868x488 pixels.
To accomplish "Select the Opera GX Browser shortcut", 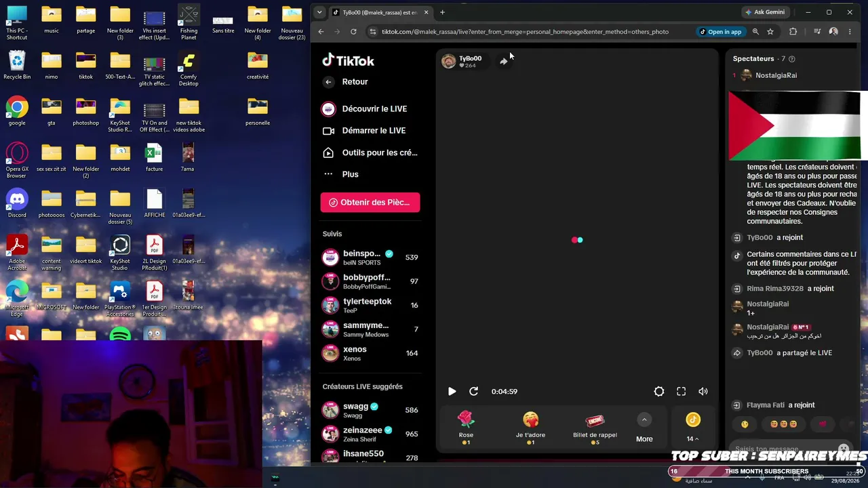I will [x=17, y=160].
